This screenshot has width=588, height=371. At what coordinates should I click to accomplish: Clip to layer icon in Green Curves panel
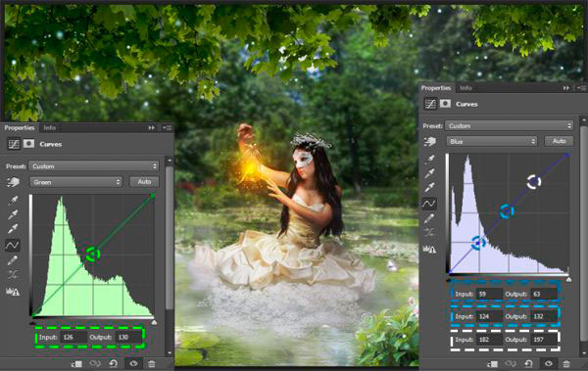point(76,363)
